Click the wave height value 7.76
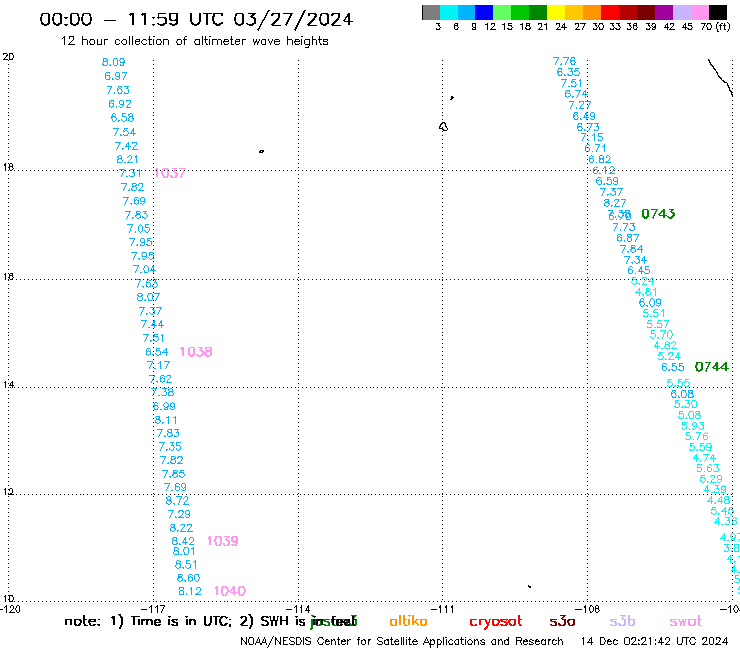740x650 pixels. point(564,61)
